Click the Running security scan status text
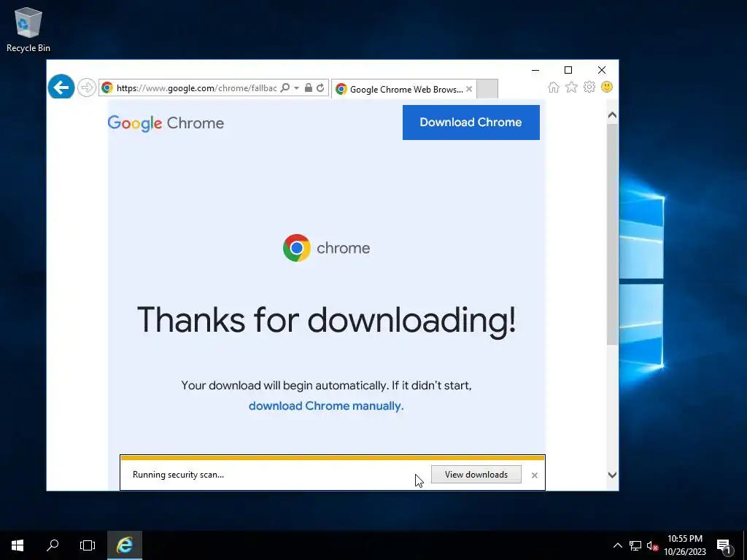The image size is (747, 560). click(x=178, y=475)
